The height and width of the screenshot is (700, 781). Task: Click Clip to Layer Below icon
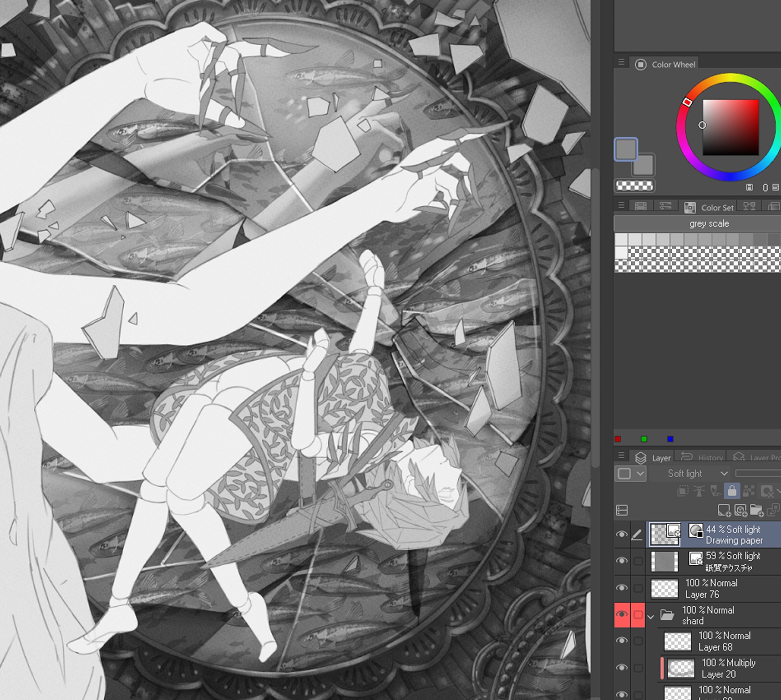[683, 491]
